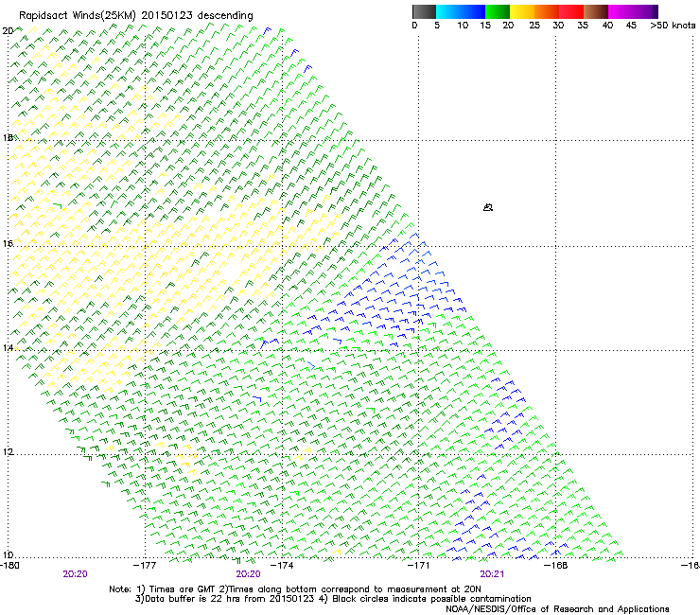The image size is (700, 615).
Task: Click the legend value "15"
Action: coord(485,26)
